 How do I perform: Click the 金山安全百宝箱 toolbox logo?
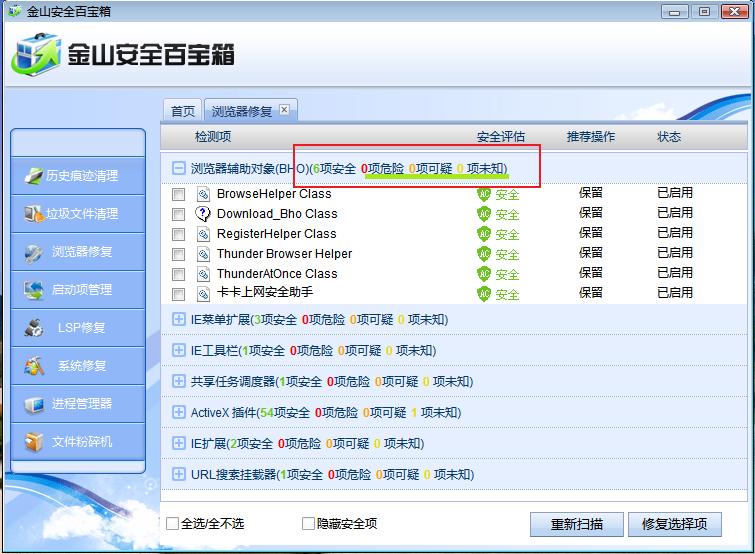click(36, 54)
